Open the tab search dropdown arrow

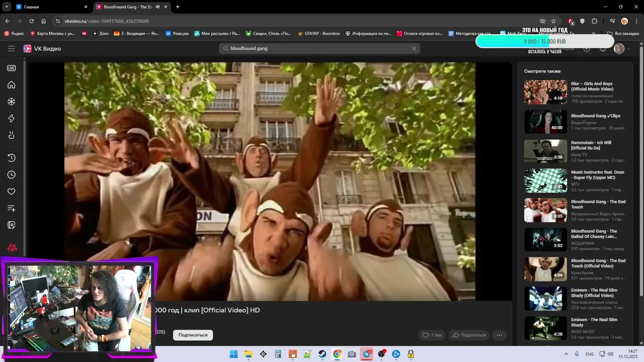click(6, 7)
